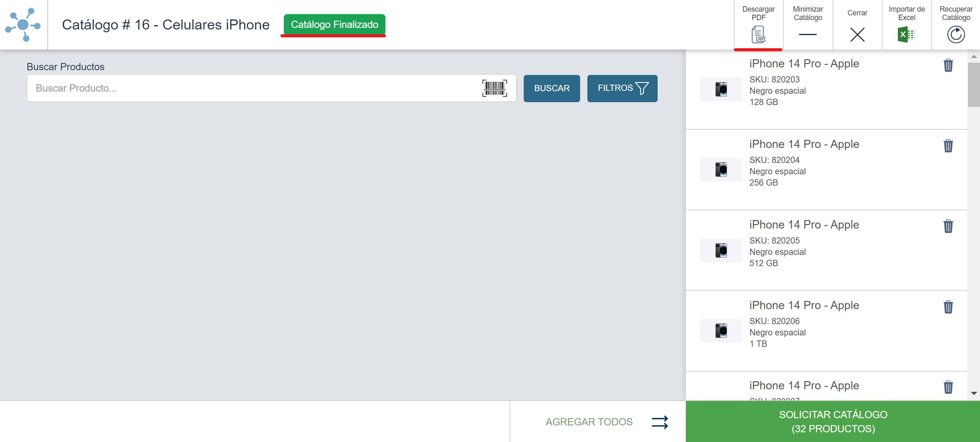Open the FILTROS filter options
980x442 pixels.
pyautogui.click(x=622, y=88)
